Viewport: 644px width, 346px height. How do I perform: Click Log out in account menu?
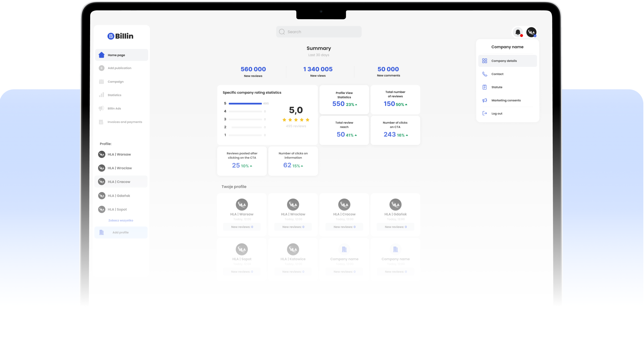click(x=496, y=113)
